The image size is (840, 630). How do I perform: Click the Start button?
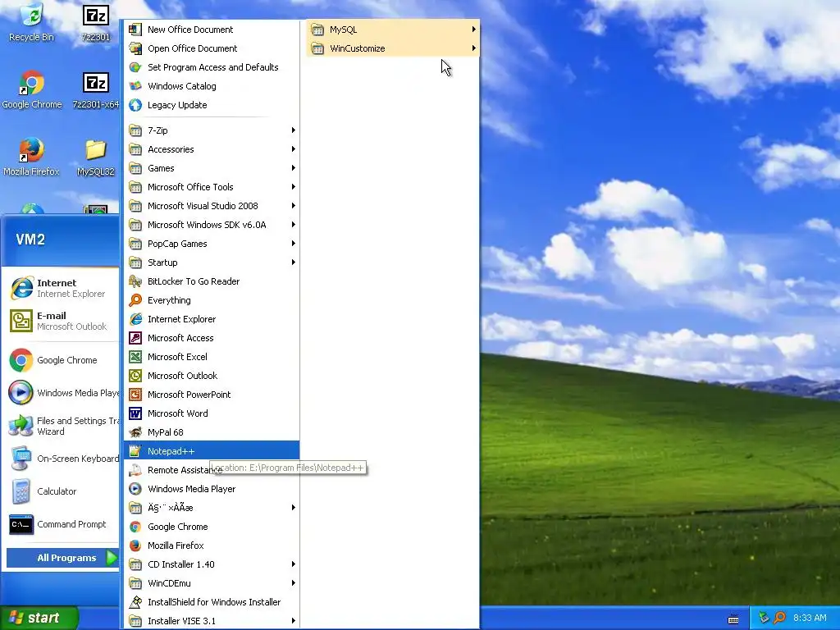coord(39,618)
